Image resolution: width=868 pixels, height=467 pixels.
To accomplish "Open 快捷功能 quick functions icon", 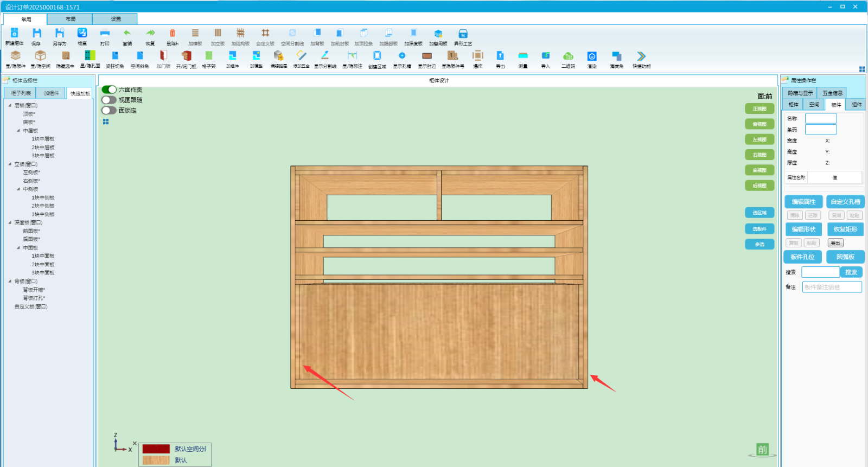I will [x=641, y=56].
